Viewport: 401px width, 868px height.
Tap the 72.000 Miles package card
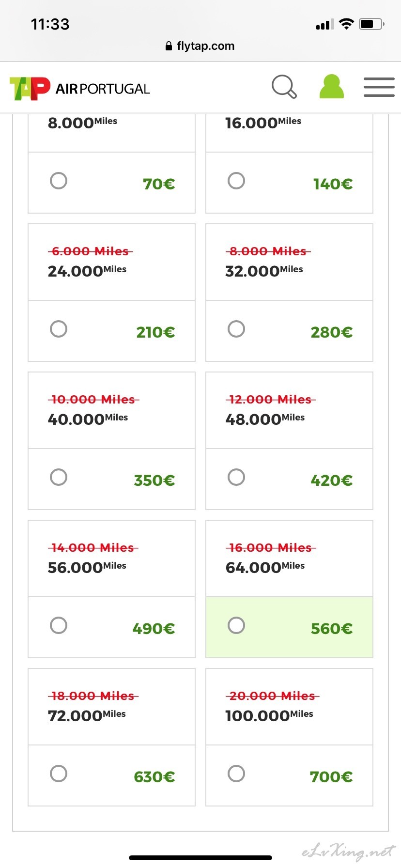point(111,707)
